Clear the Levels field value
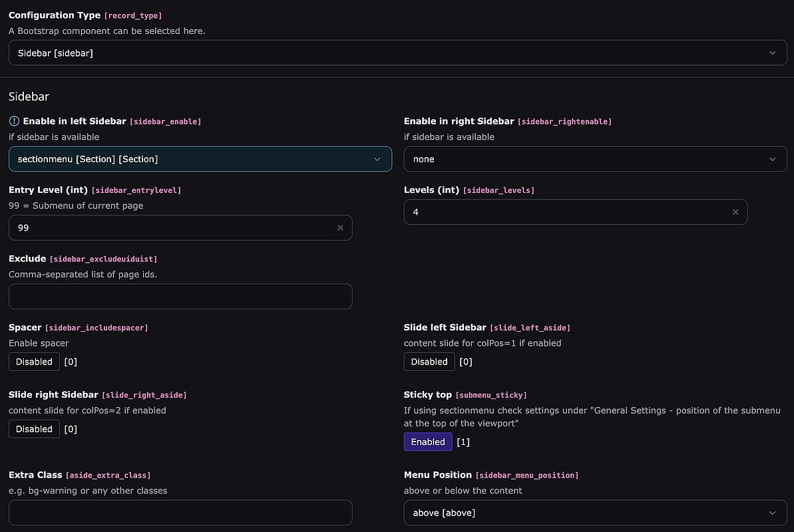Image resolution: width=794 pixels, height=532 pixels. [735, 212]
